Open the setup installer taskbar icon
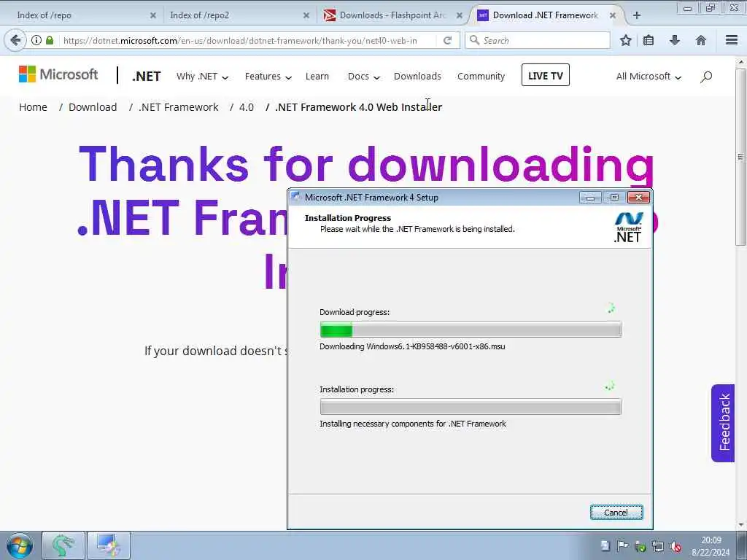This screenshot has width=747, height=560. pos(109,545)
